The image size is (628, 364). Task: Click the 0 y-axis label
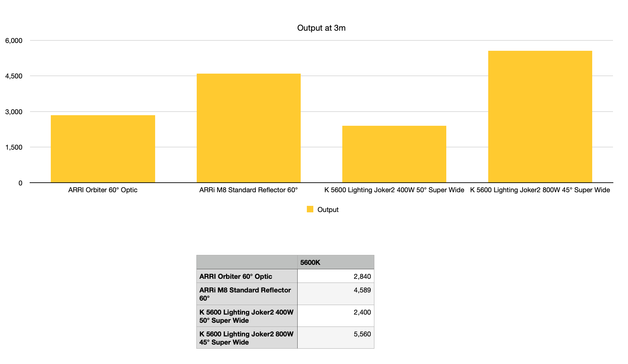point(20,183)
